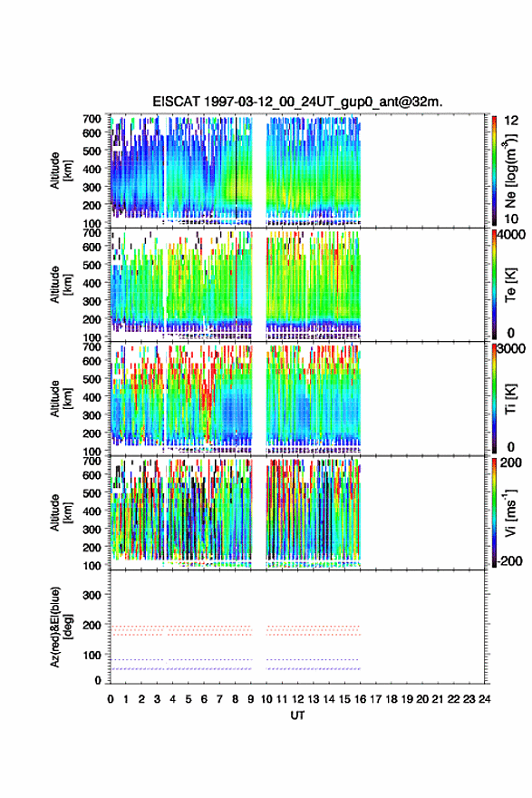This screenshot has height=798, width=532.
Task: Select hour 24 on the UT axis
Action: pyautogui.click(x=484, y=699)
